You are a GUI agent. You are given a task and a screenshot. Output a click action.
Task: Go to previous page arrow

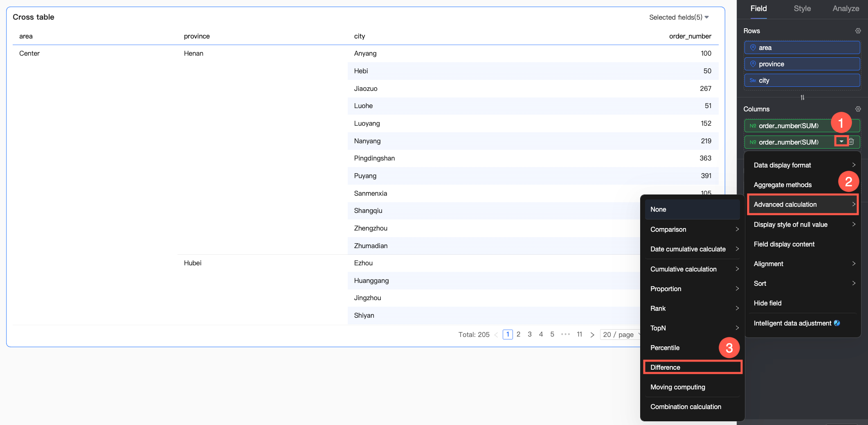pyautogui.click(x=496, y=335)
